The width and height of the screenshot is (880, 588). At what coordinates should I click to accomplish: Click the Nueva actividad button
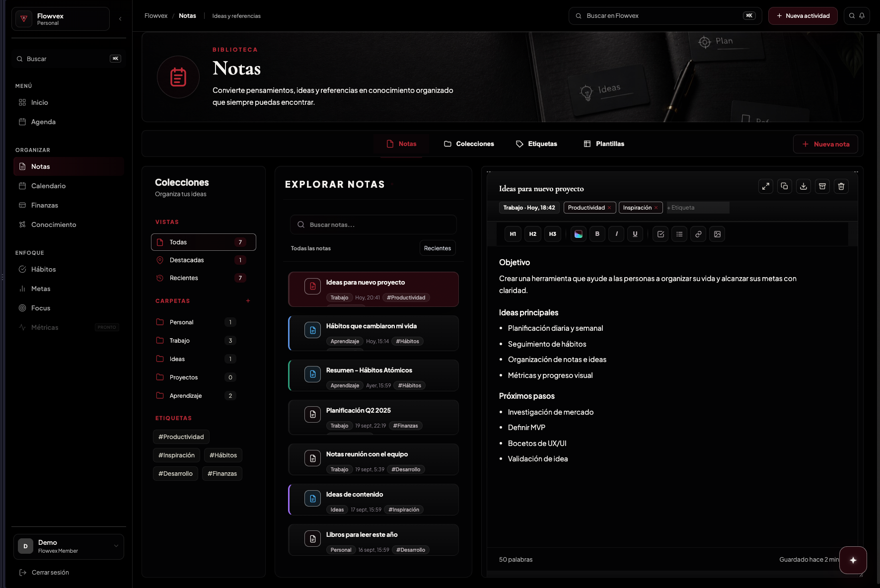[x=803, y=16]
